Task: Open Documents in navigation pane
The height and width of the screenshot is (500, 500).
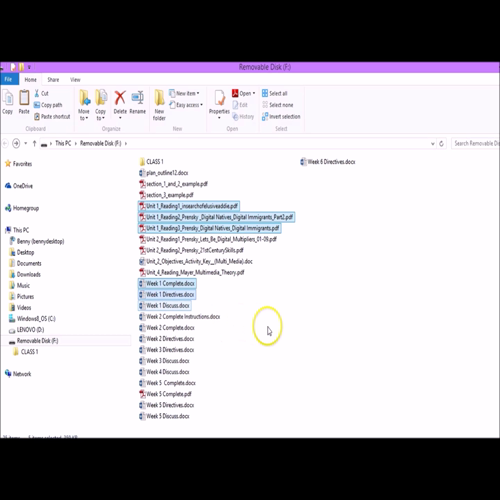Action: (x=26, y=263)
